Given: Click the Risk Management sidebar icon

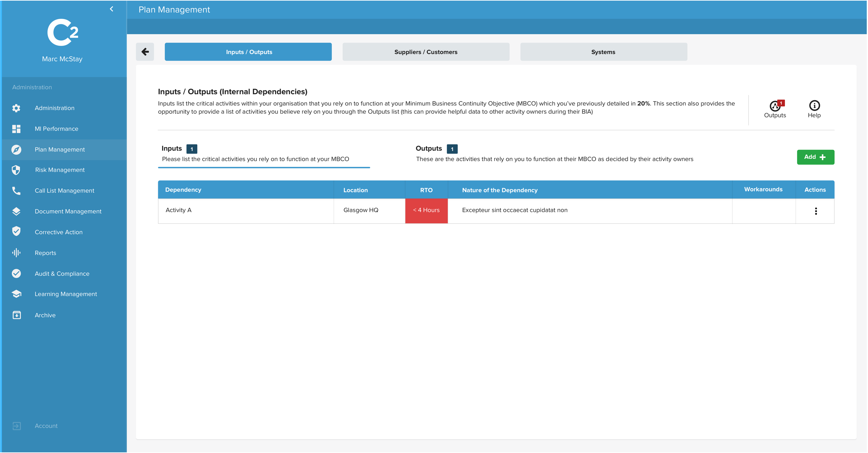Looking at the screenshot, I should coord(16,170).
